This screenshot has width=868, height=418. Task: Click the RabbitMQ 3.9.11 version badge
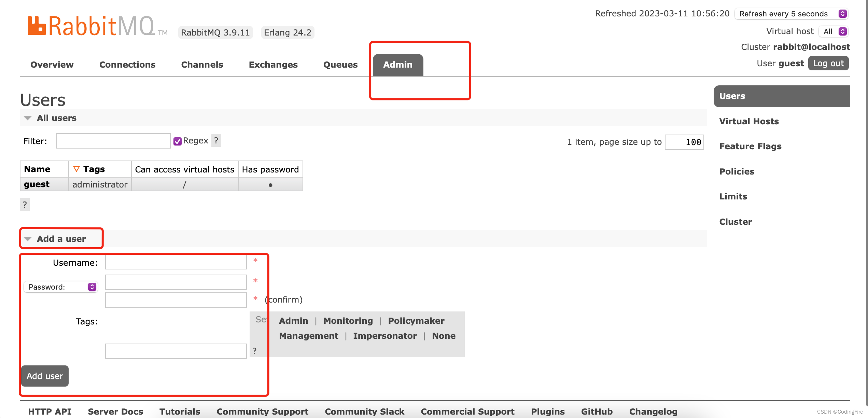pyautogui.click(x=215, y=32)
